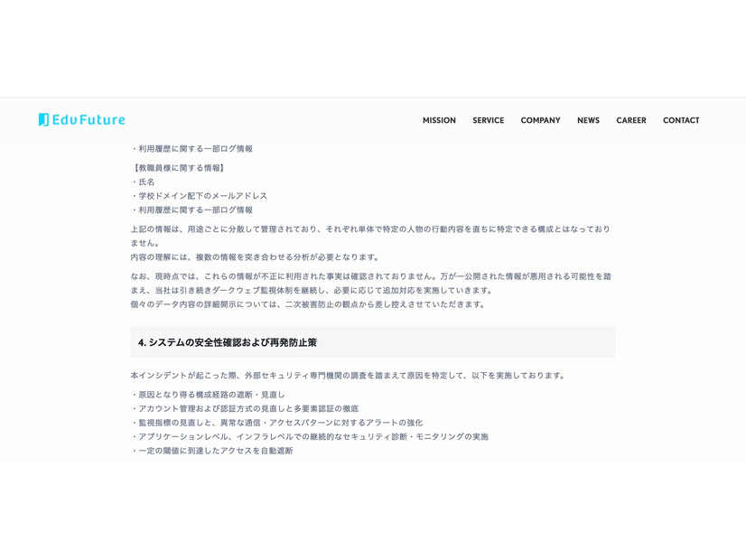Navigate to the COMPANY section

point(540,120)
